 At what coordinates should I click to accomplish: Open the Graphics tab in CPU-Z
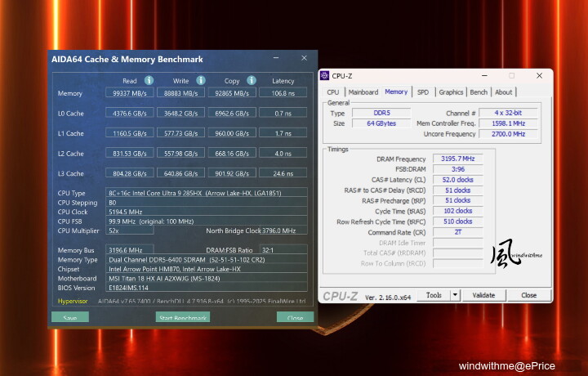[451, 92]
